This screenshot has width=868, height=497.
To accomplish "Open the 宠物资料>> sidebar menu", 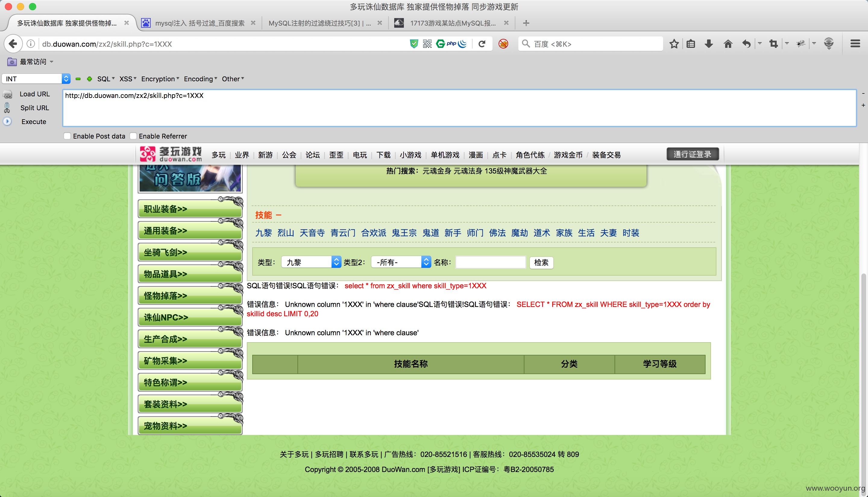I will (x=190, y=425).
